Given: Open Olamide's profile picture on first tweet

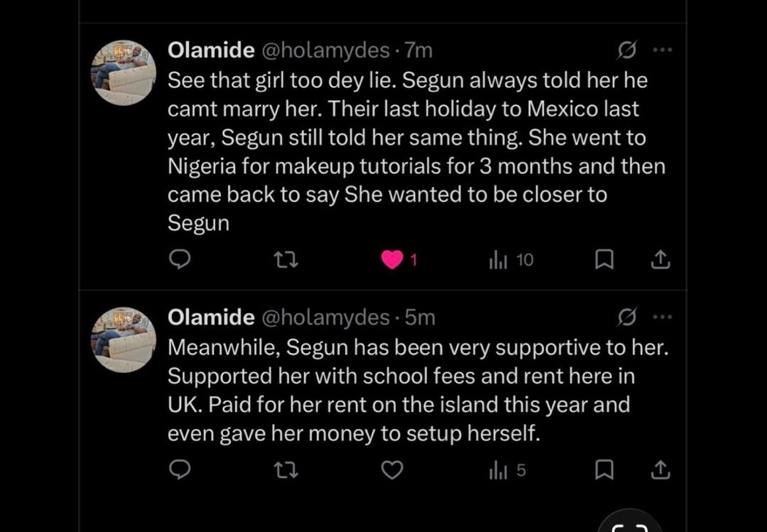Looking at the screenshot, I should pos(124,72).
